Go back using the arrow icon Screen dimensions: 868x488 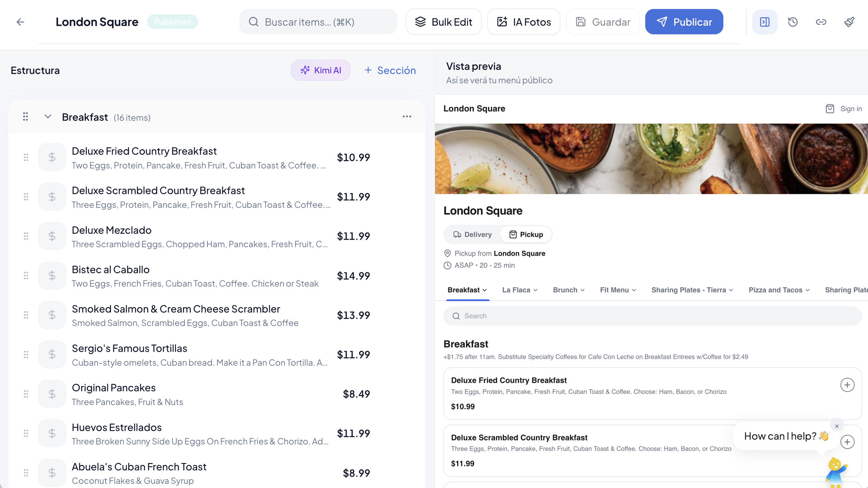click(x=20, y=22)
